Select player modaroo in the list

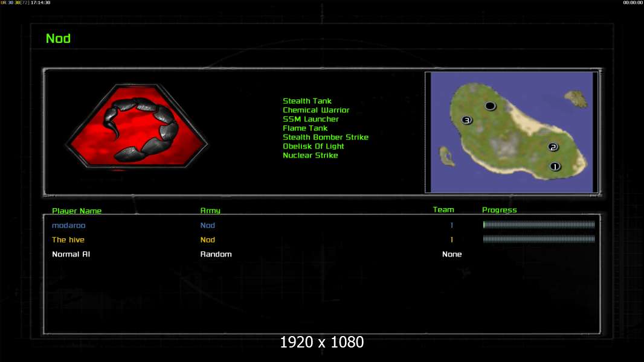[x=69, y=225]
